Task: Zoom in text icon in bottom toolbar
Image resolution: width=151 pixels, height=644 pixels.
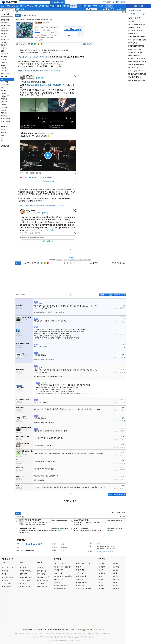Action: pyautogui.click(x=68, y=263)
